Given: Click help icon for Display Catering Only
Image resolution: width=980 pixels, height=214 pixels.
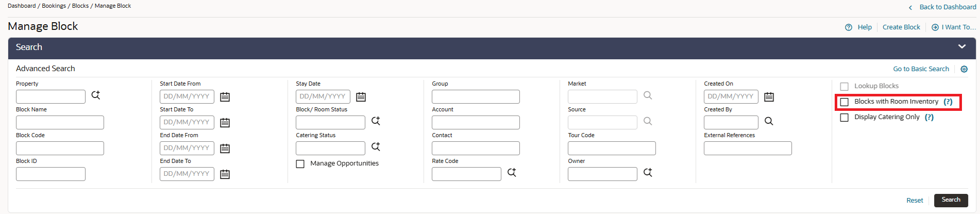Looking at the screenshot, I should [x=929, y=117].
